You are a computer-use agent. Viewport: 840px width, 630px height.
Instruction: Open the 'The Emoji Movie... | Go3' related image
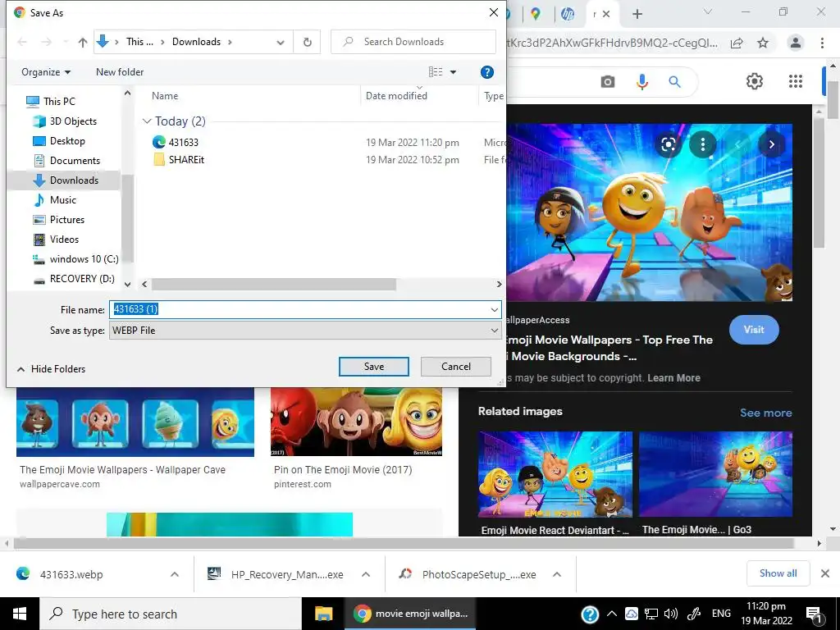tap(715, 475)
